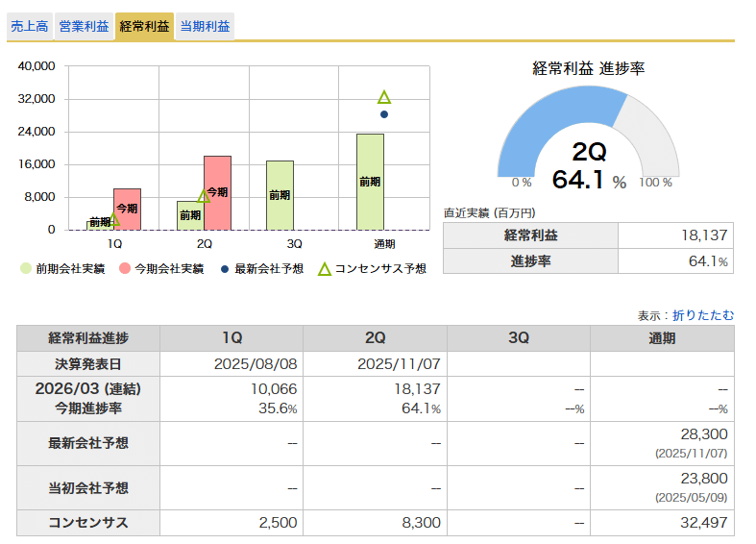The image size is (756, 544).
Task: Select the 経常利益 tab
Action: click(144, 26)
